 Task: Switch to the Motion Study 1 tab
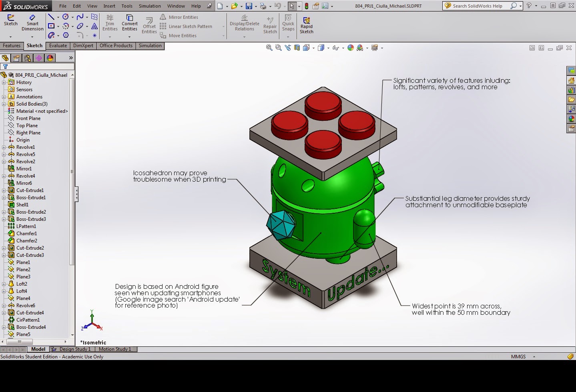[x=115, y=349]
